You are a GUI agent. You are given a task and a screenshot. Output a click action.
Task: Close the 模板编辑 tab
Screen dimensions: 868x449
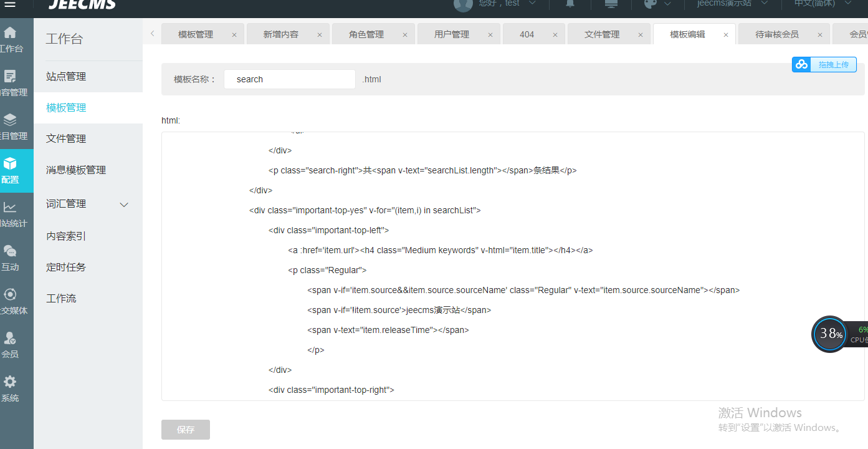tap(726, 35)
